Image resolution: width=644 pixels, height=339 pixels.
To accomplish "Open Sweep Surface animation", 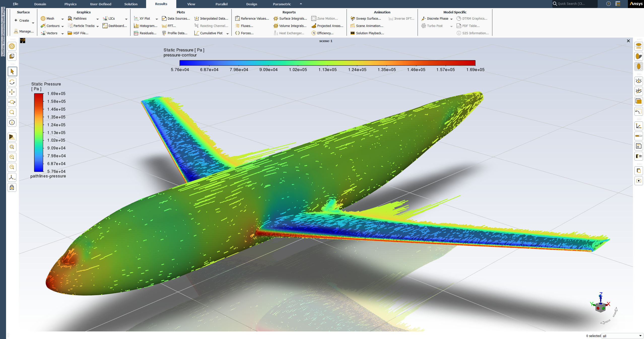I will pyautogui.click(x=365, y=19).
